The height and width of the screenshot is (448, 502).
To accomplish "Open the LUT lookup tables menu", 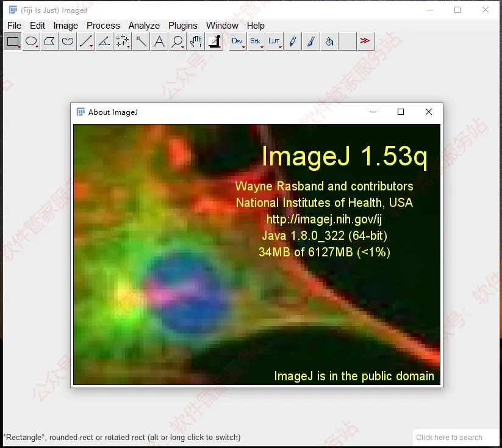I will coord(274,42).
